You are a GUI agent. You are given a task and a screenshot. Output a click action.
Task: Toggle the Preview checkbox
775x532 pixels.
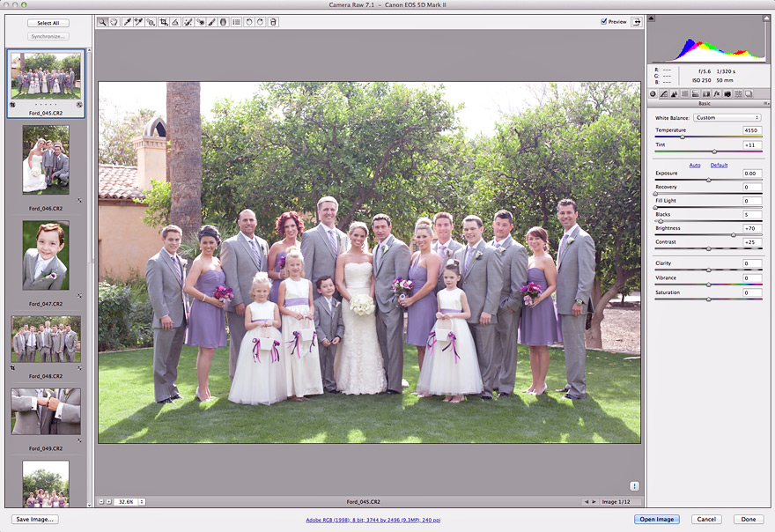(x=602, y=21)
